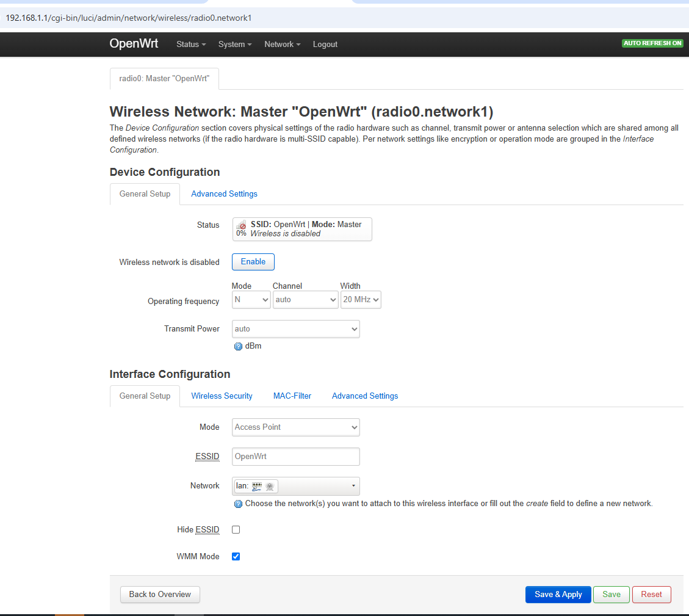This screenshot has height=616, width=689.
Task: Click the "Transmit Power" label
Action: point(192,329)
